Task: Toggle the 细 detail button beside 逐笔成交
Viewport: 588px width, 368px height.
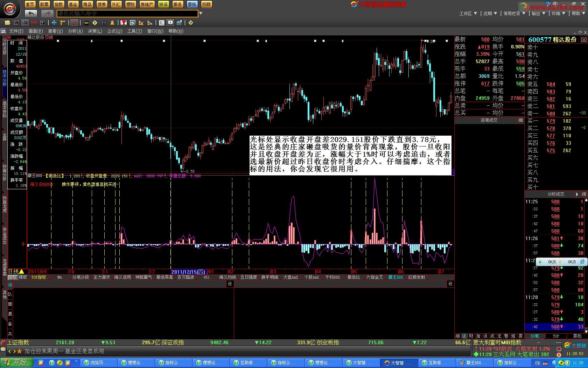Action: coord(520,120)
